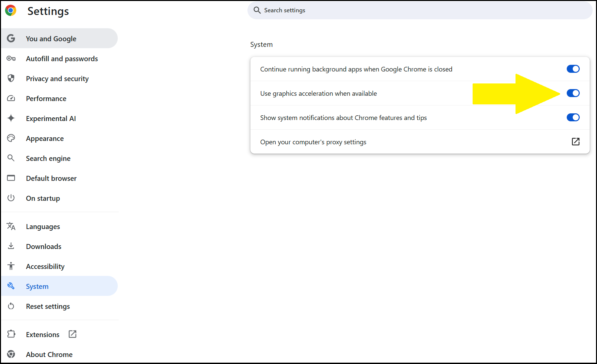
Task: Click the sparkle icon for Experimental AI
Action: [11, 118]
